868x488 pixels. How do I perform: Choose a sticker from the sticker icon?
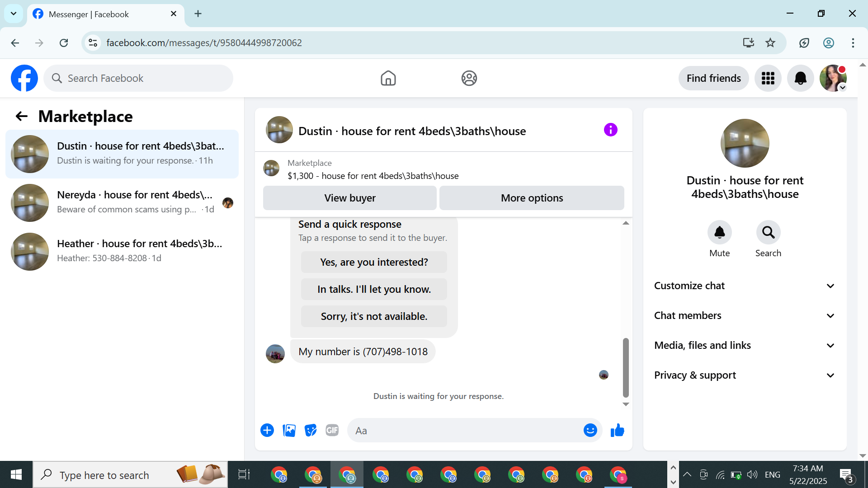[x=311, y=430]
